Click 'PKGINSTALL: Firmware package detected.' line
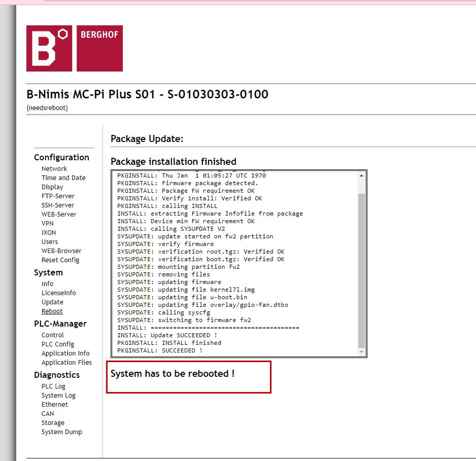The width and height of the screenshot is (476, 461). 188,183
